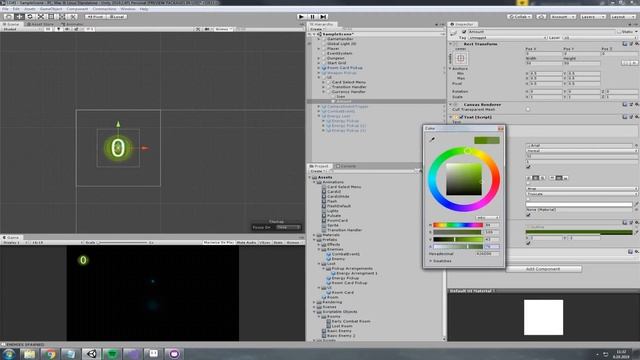Open the Horizontal Overflow dropdown showing Wrap
Image resolution: width=640 pixels, height=360 pixels.
[x=582, y=189]
